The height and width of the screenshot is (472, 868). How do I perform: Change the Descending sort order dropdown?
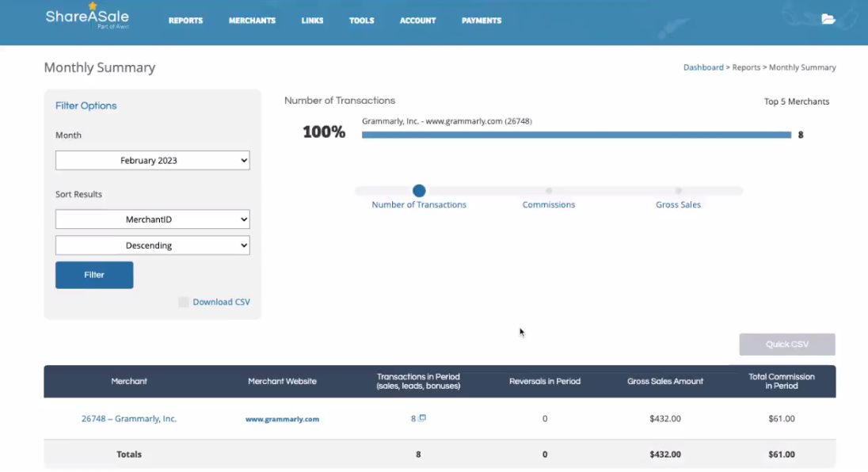coord(152,246)
